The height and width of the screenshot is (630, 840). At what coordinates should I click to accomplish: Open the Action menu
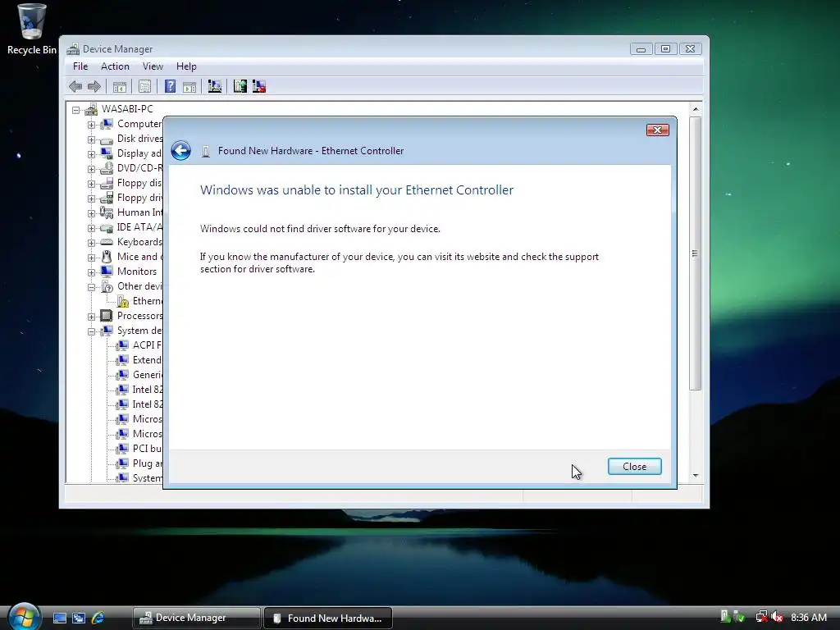pos(115,66)
